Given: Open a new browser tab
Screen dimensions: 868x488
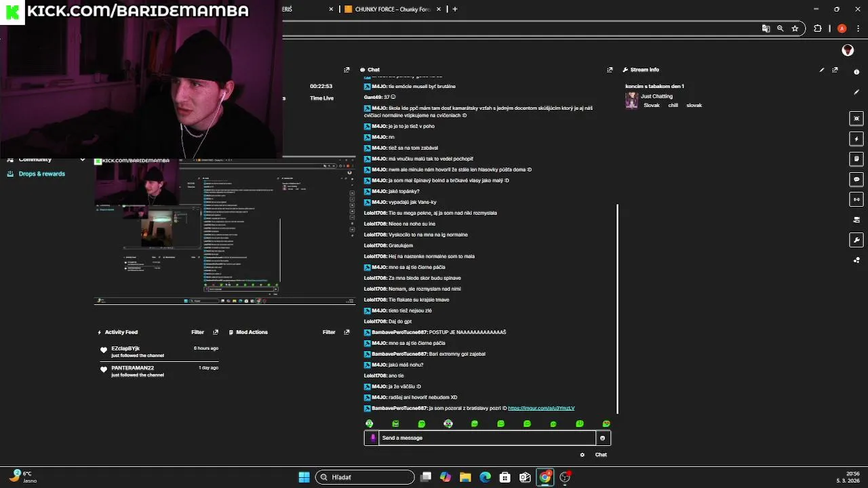Looking at the screenshot, I should pyautogui.click(x=454, y=9).
